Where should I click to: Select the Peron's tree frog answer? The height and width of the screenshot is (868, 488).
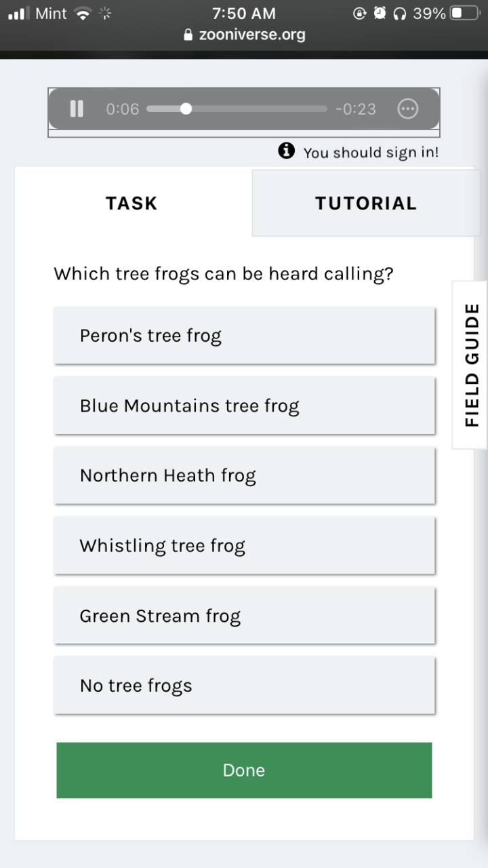point(244,336)
